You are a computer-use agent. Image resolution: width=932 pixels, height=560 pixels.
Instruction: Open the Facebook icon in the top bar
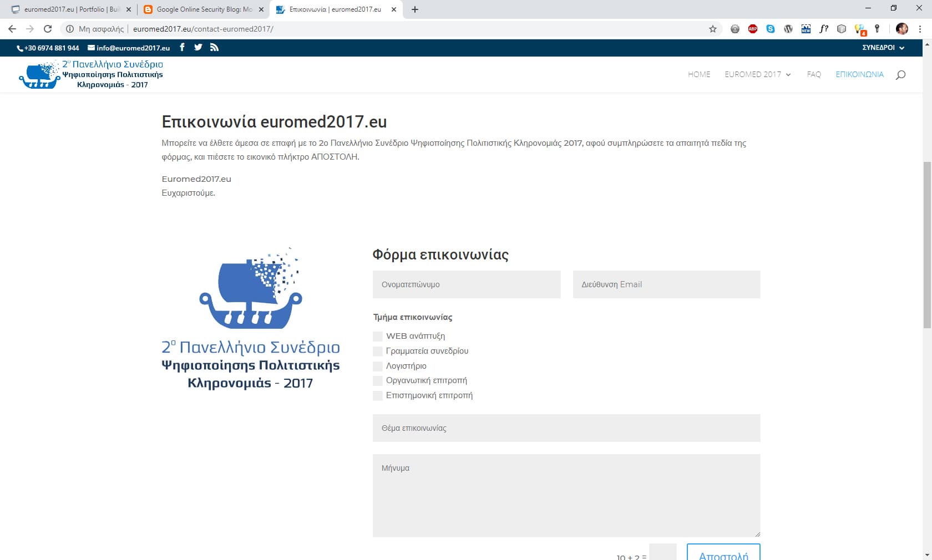click(x=182, y=47)
